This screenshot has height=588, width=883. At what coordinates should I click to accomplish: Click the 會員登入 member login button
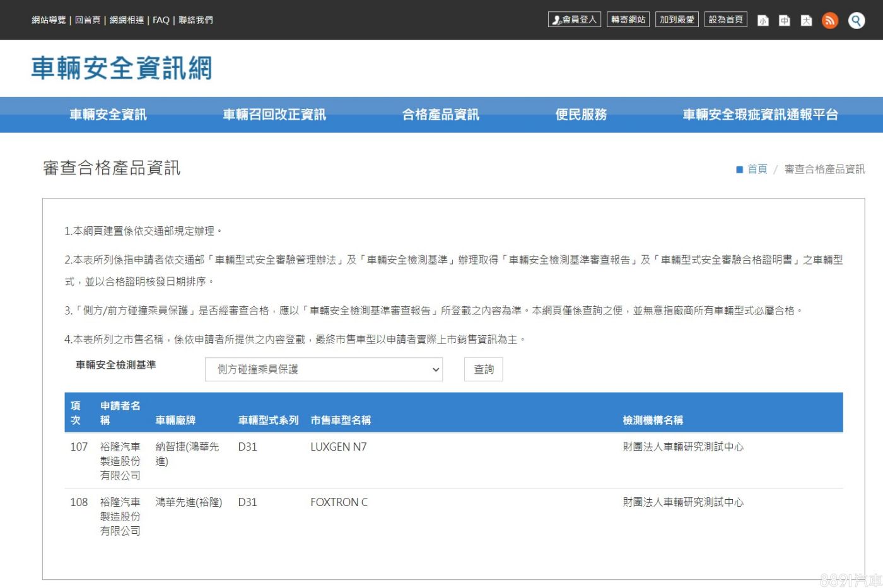pyautogui.click(x=574, y=20)
